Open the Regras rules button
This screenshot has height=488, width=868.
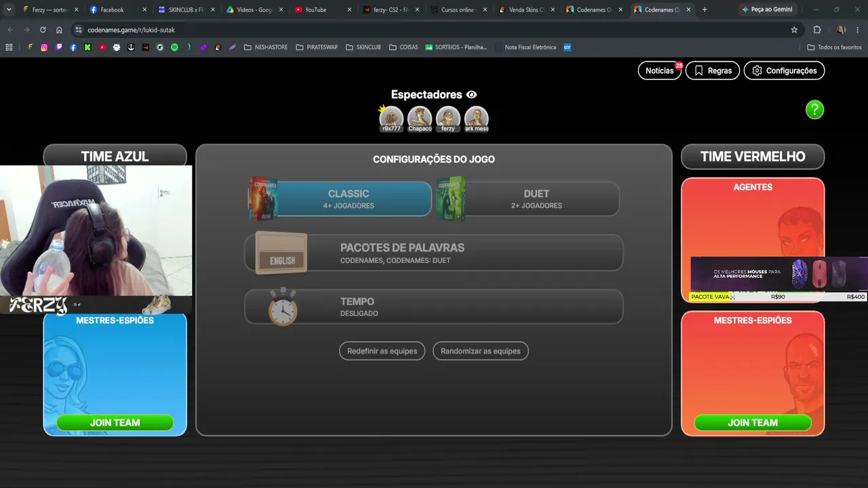[x=713, y=70]
